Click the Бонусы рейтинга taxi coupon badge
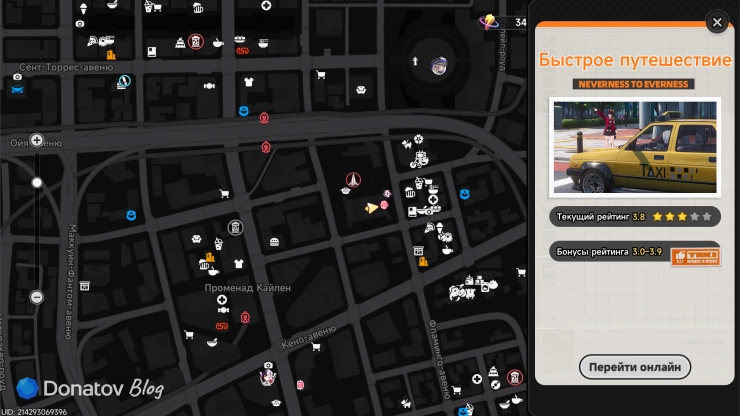Image resolution: width=740 pixels, height=416 pixels. click(x=695, y=257)
